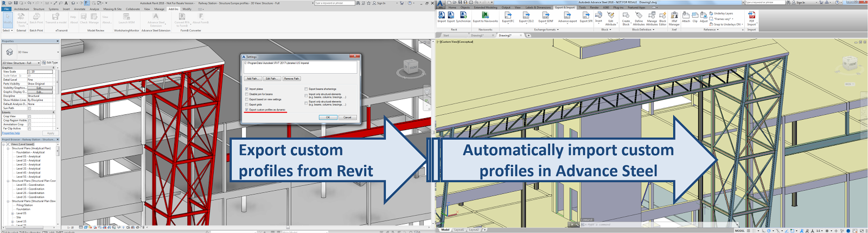Image resolution: width=868 pixels, height=233 pixels.
Task: Click Cancel in the Settings dialog
Action: (x=347, y=117)
